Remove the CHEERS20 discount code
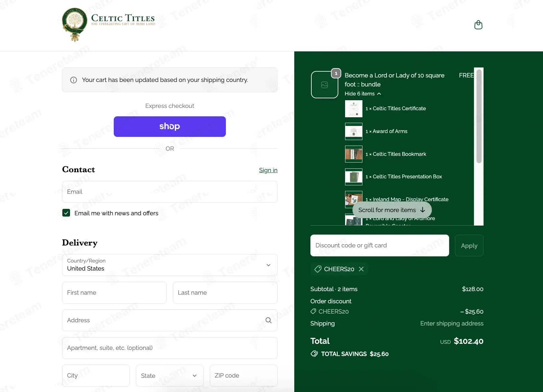 click(x=361, y=269)
